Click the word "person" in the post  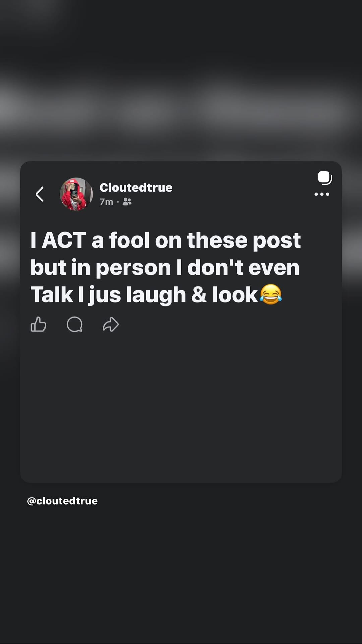point(133,268)
